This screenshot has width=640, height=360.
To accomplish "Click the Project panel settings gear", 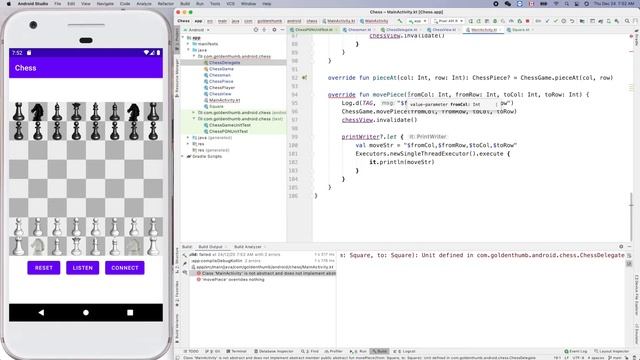I will coord(274,30).
